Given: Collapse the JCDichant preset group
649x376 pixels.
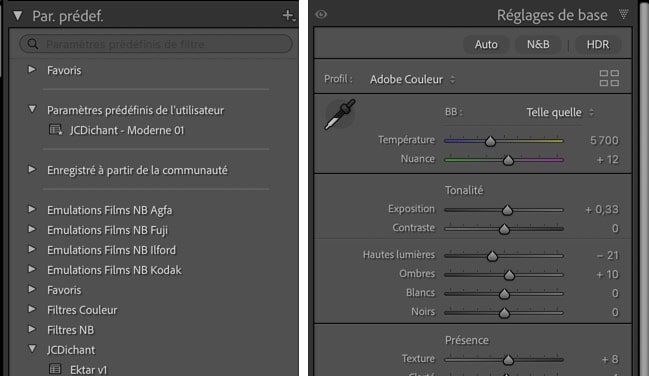Looking at the screenshot, I should click(x=32, y=349).
